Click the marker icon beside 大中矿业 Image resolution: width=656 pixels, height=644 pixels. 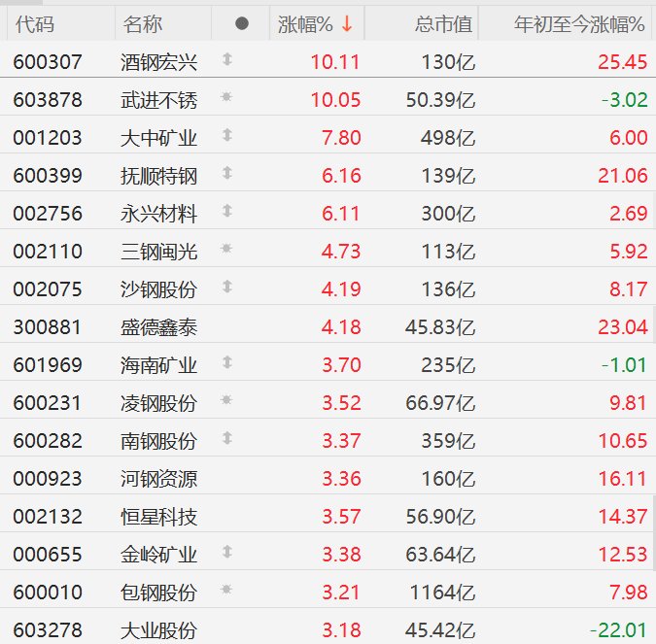click(227, 136)
